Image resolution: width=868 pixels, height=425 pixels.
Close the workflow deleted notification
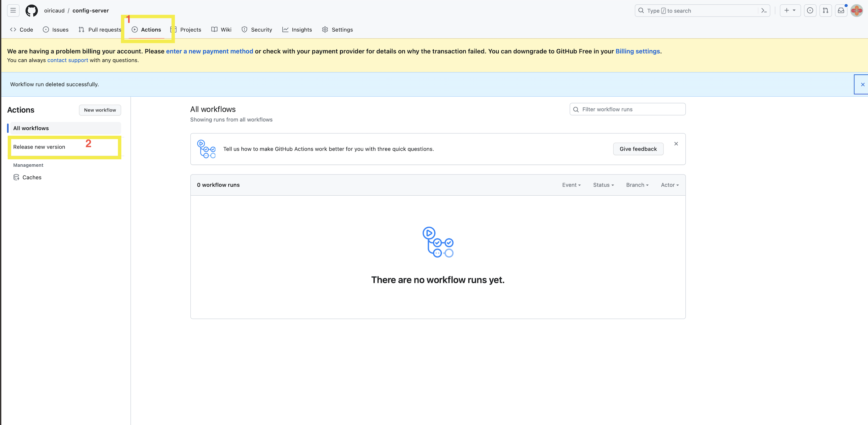click(862, 85)
